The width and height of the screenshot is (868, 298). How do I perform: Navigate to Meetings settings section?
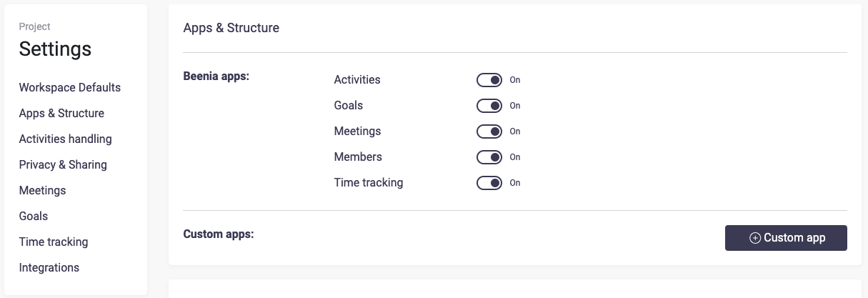(x=42, y=191)
